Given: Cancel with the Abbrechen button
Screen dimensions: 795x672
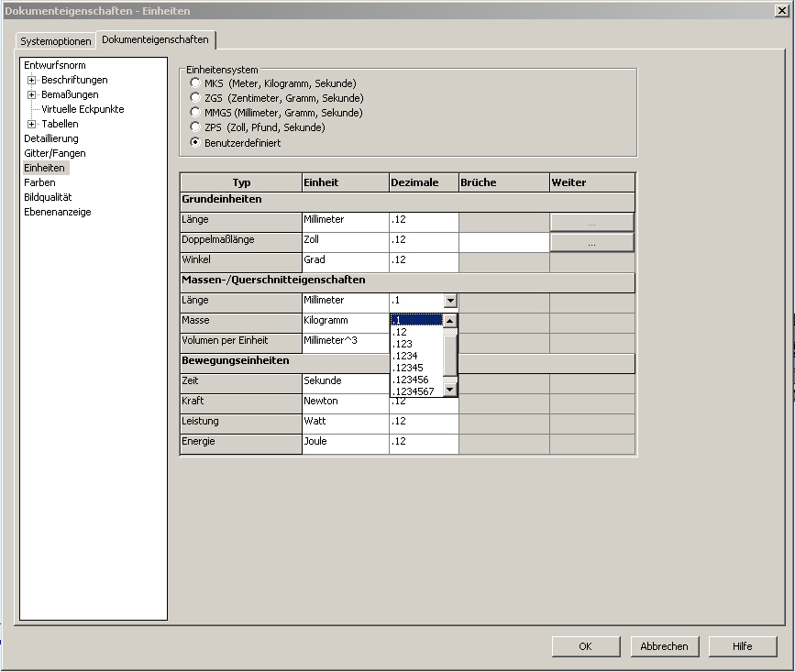Looking at the screenshot, I should [664, 646].
